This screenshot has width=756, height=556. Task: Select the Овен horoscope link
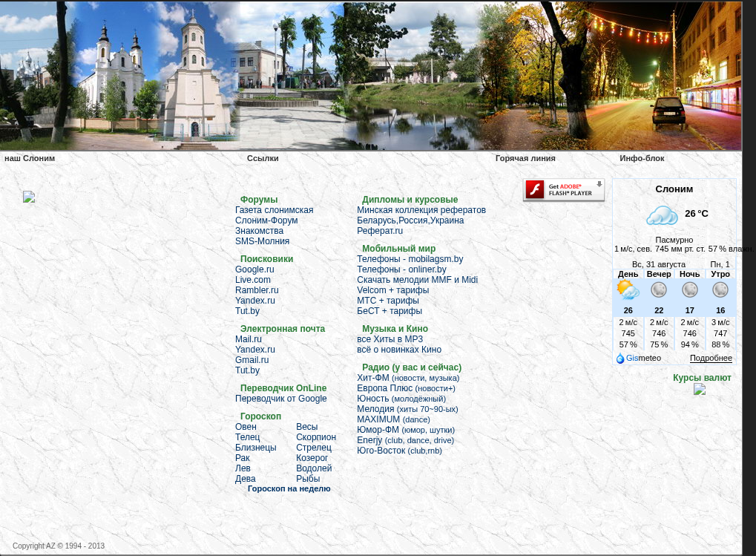[246, 427]
